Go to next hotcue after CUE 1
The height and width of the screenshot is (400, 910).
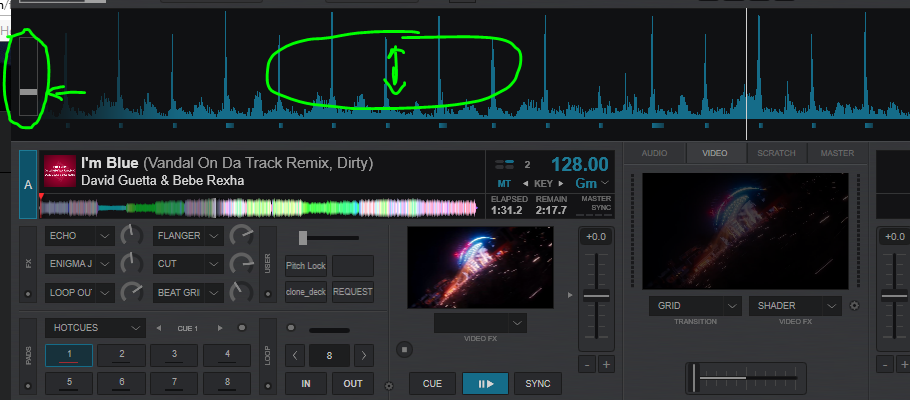pyautogui.click(x=220, y=328)
